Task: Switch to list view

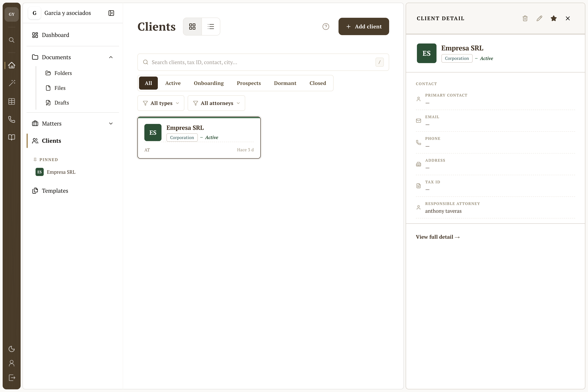Action: (211, 27)
